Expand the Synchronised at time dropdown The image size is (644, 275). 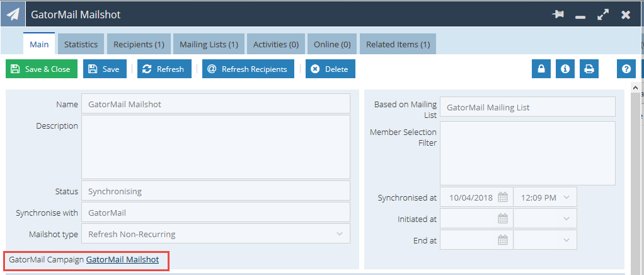[566, 197]
